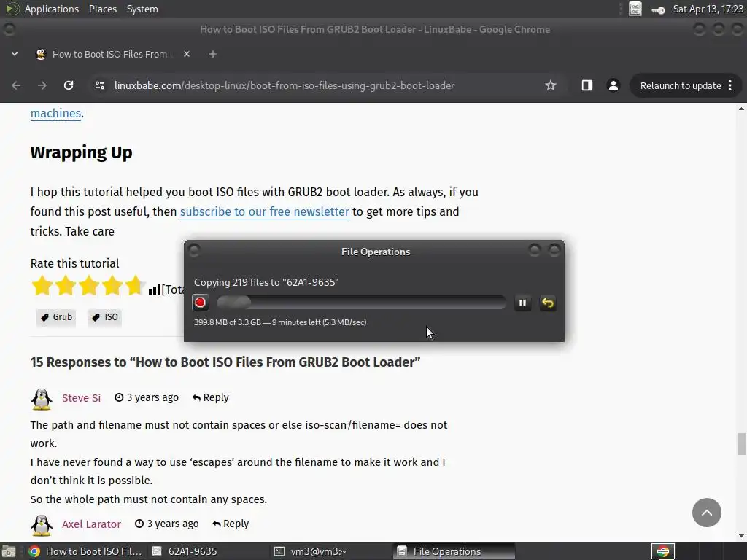Reply to Axel Larator's comment
The height and width of the screenshot is (560, 747).
pyautogui.click(x=231, y=524)
